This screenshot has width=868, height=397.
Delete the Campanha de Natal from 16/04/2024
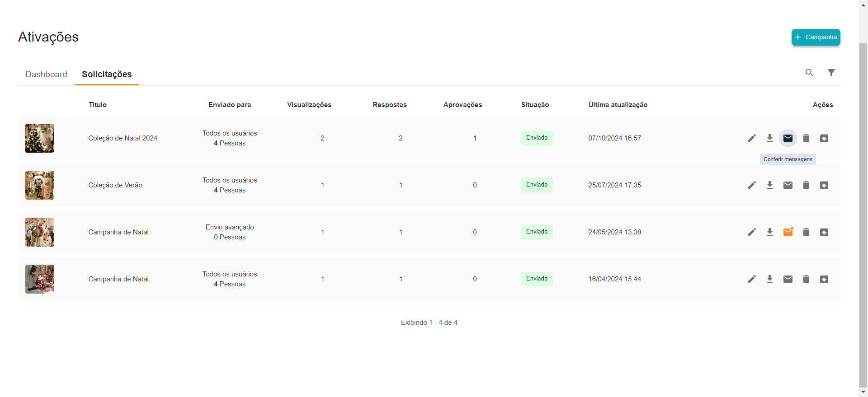(806, 279)
